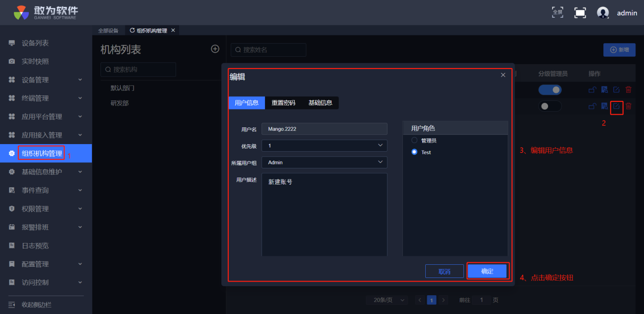Viewport: 644px width, 314px height.
Task: Click the 访问控制 icon in the sidebar
Action: pyautogui.click(x=12, y=282)
